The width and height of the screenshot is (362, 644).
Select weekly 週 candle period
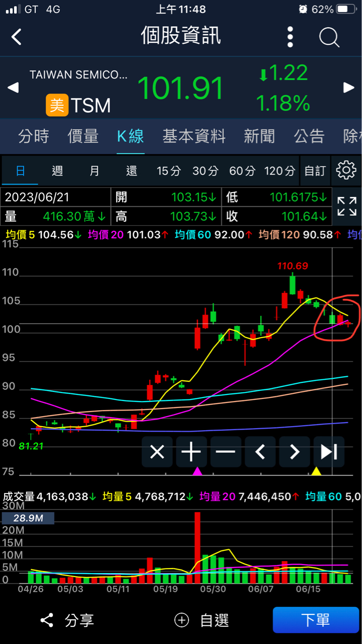pos(57,171)
